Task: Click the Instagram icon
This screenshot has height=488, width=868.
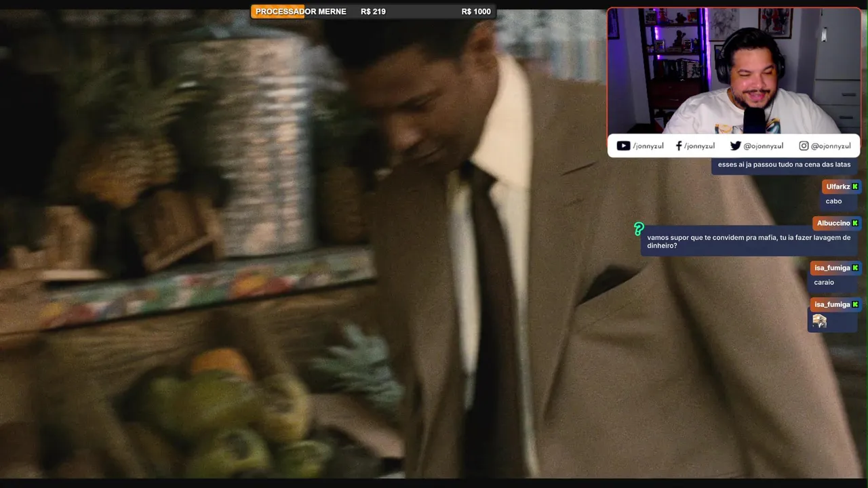Action: pyautogui.click(x=804, y=146)
